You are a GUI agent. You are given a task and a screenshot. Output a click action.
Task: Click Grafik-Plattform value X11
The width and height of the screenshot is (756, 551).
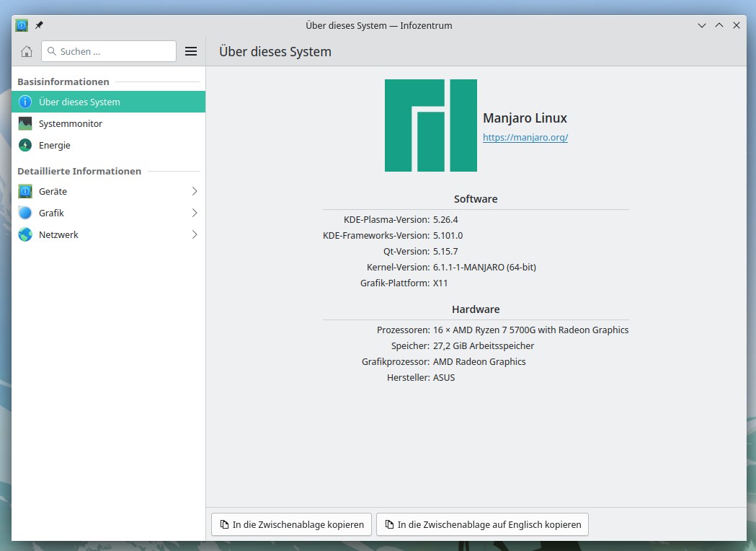pyautogui.click(x=440, y=283)
